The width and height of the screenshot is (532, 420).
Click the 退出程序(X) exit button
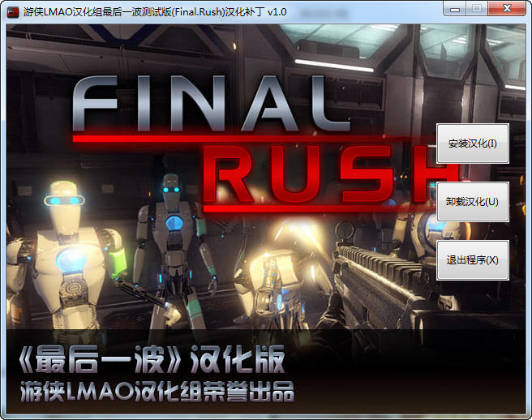pos(472,260)
